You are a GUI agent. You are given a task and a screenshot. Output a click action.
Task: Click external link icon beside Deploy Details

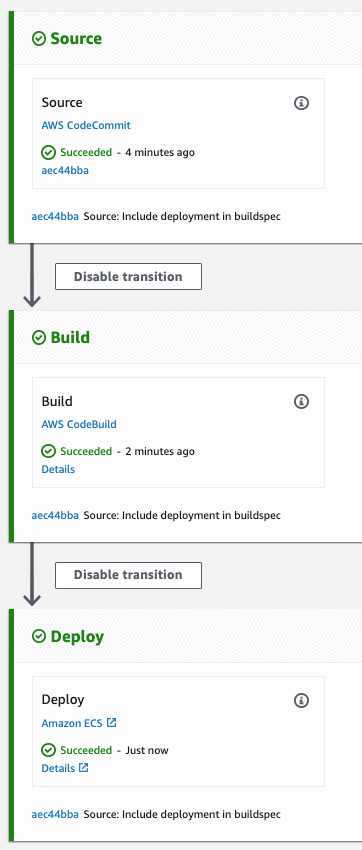coord(83,768)
